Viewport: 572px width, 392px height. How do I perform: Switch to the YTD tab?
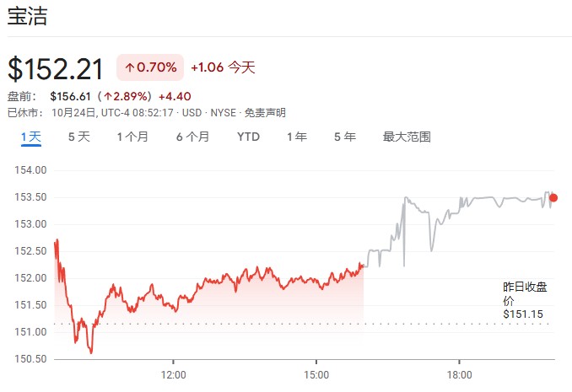pyautogui.click(x=248, y=137)
